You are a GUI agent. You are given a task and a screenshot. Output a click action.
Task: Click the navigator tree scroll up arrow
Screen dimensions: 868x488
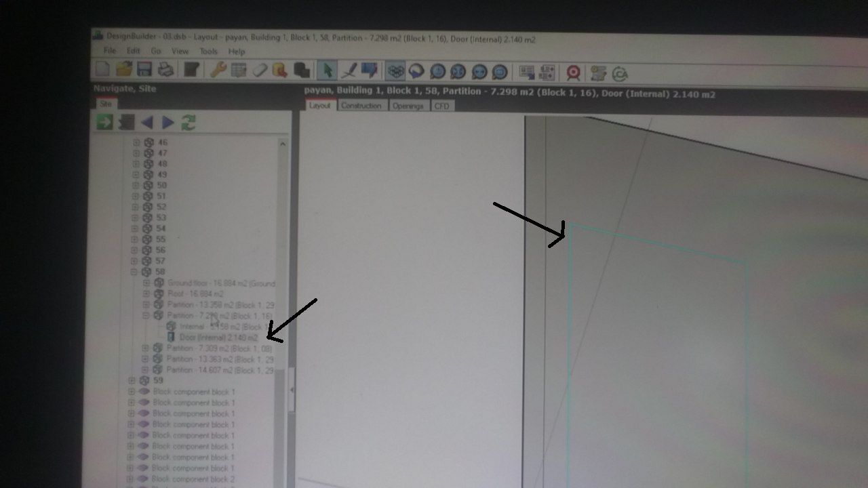coord(283,144)
